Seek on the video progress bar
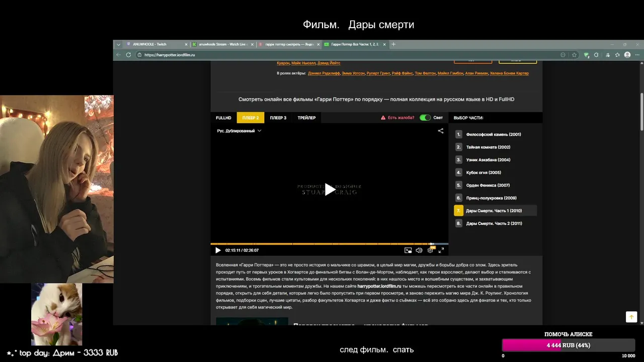The height and width of the screenshot is (362, 644). (329, 244)
